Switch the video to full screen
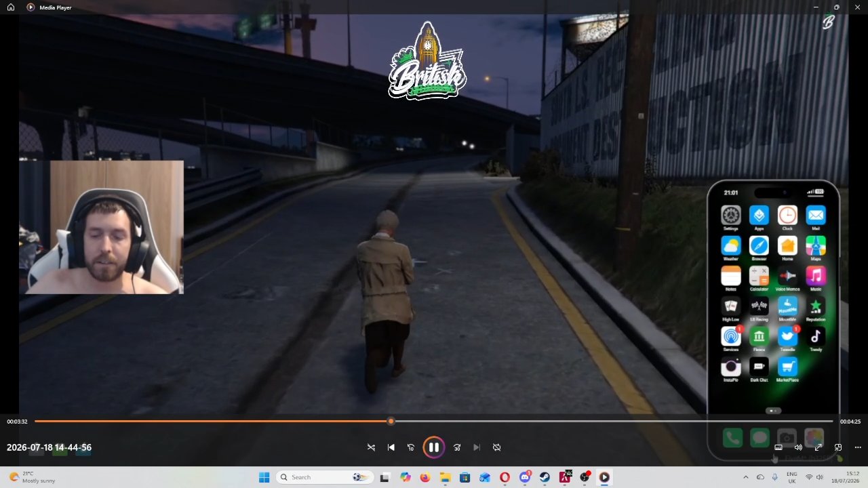Image resolution: width=868 pixels, height=488 pixels. pos(818,447)
